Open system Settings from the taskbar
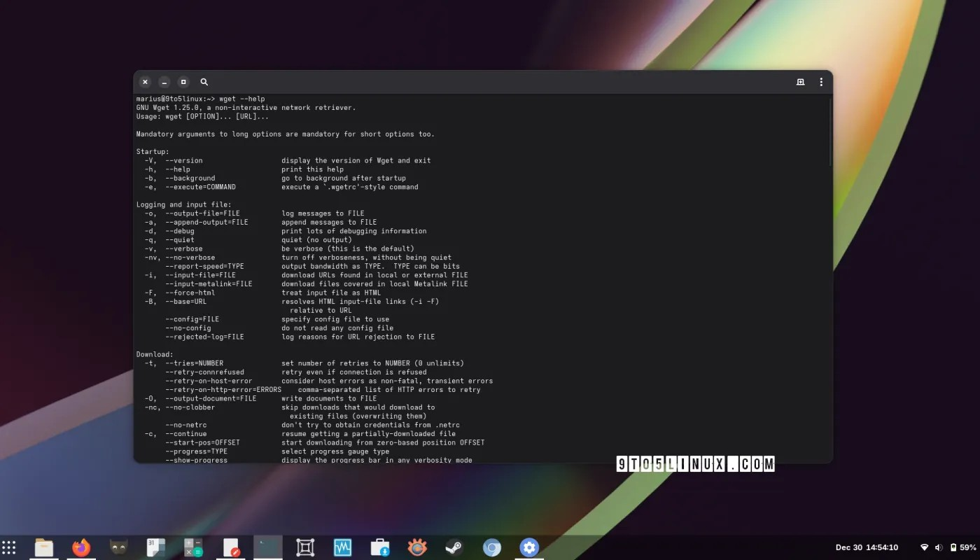980x560 pixels. click(529, 547)
